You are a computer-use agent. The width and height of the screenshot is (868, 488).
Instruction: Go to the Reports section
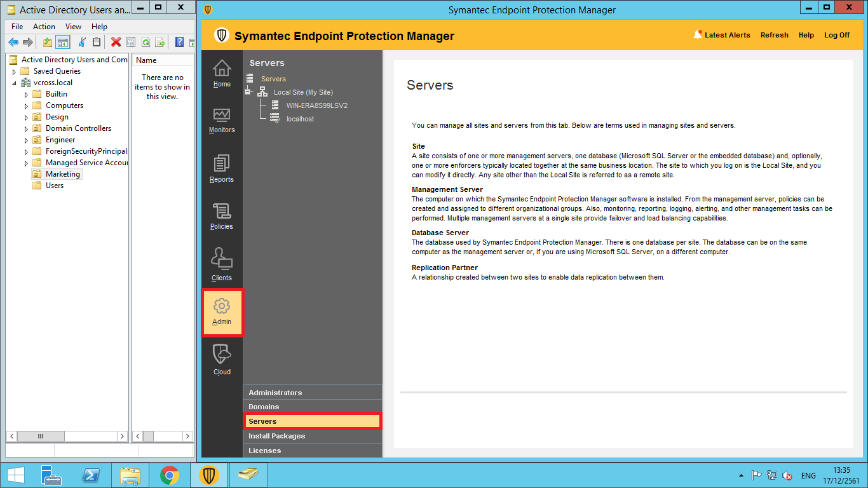[222, 168]
